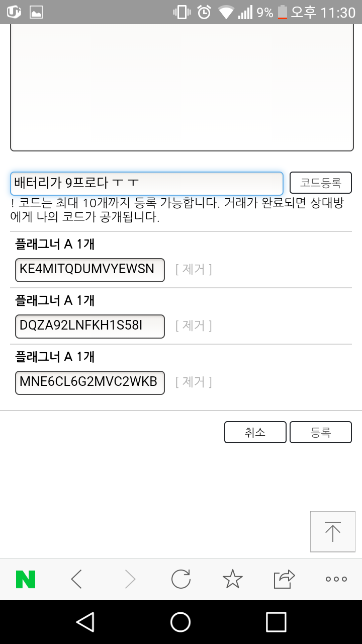The image size is (362, 644).
Task: Reload the page with the refresh icon
Action: coord(180,579)
